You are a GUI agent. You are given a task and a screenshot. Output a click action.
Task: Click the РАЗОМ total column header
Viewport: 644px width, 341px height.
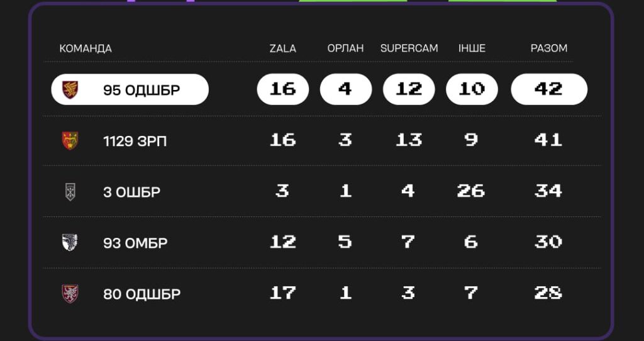549,48
